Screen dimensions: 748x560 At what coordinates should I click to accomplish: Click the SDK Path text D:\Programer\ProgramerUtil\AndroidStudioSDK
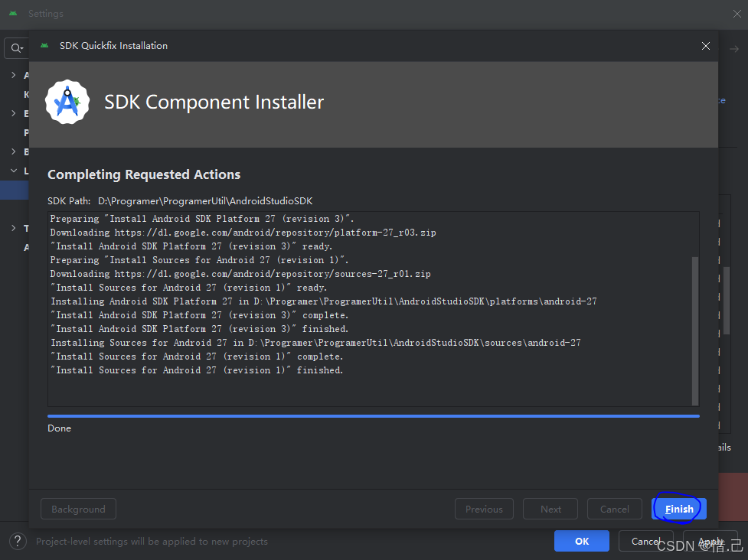205,201
